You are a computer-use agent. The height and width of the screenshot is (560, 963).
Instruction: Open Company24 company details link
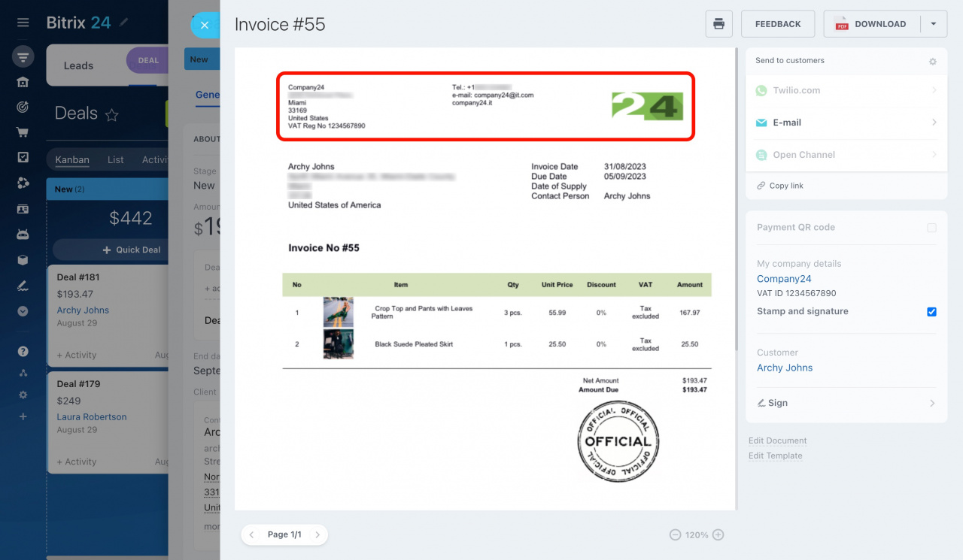point(784,279)
